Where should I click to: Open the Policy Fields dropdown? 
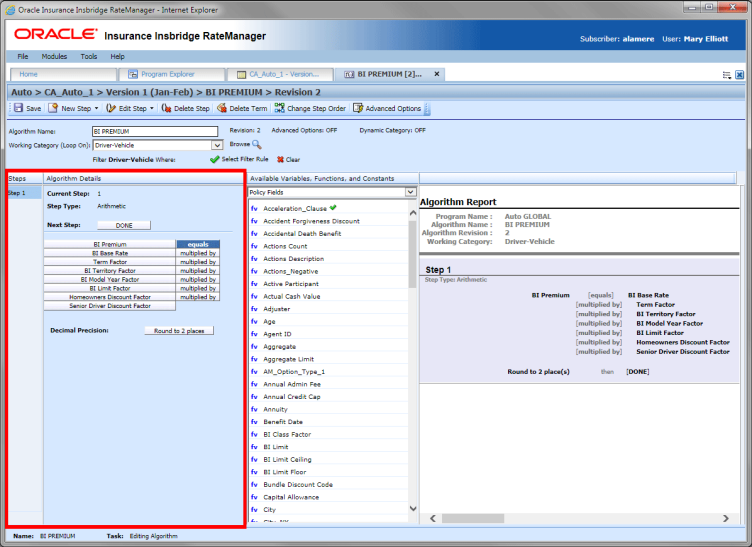pos(411,192)
